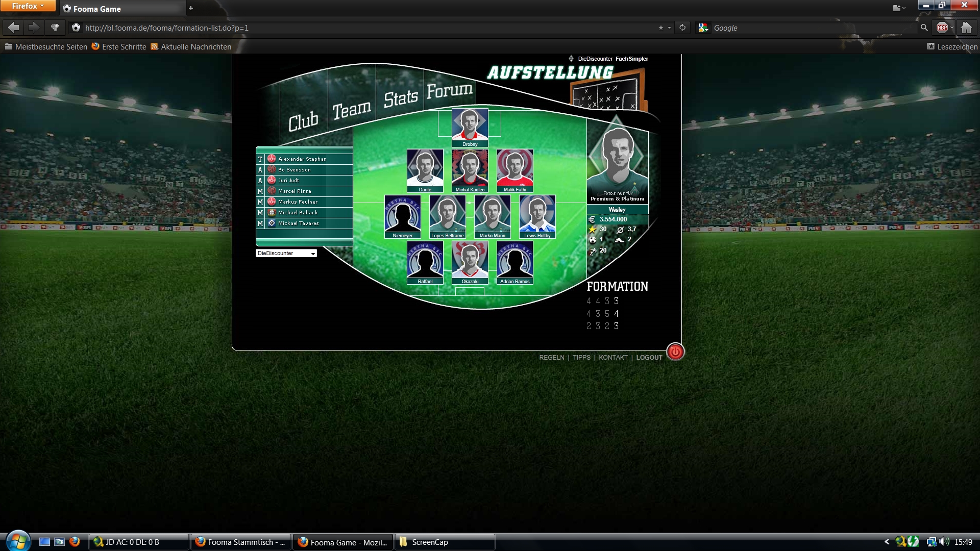Select substitute Michael Ballack from bench list
Viewport: 980px width, 551px height.
coord(298,213)
